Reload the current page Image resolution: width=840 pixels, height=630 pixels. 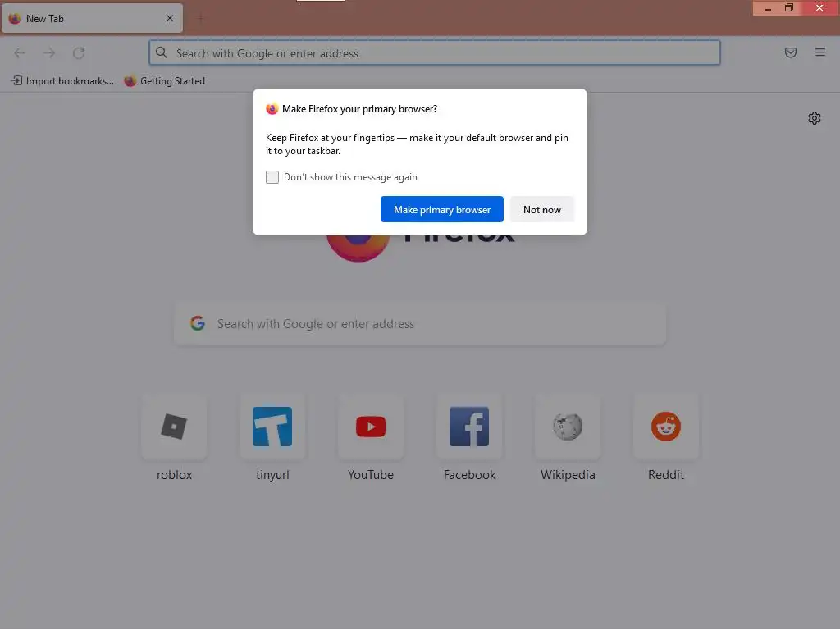(79, 53)
